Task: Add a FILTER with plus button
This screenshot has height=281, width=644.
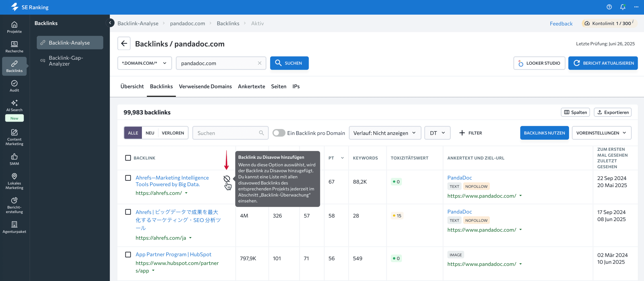Action: pyautogui.click(x=471, y=133)
